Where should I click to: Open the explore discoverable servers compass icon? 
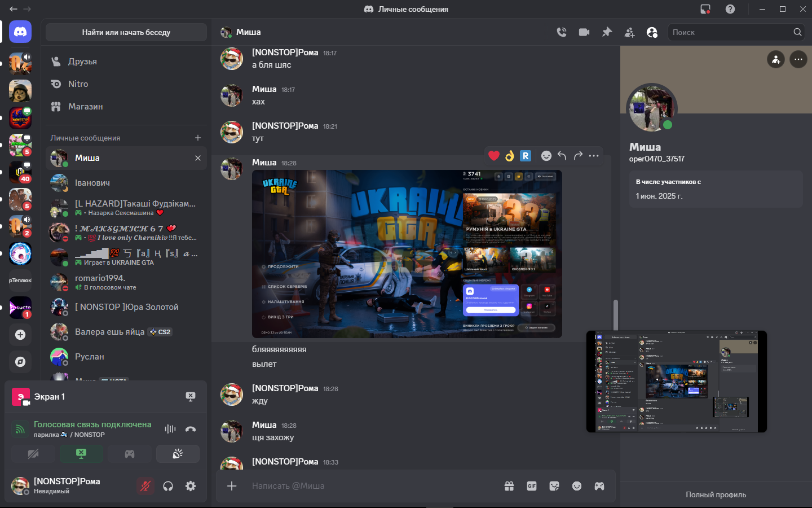20,362
